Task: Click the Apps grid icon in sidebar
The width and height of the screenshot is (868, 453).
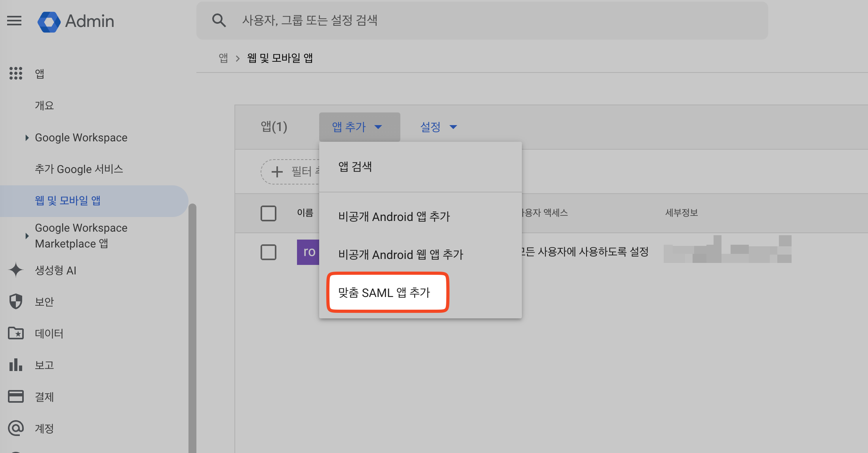Action: click(16, 73)
